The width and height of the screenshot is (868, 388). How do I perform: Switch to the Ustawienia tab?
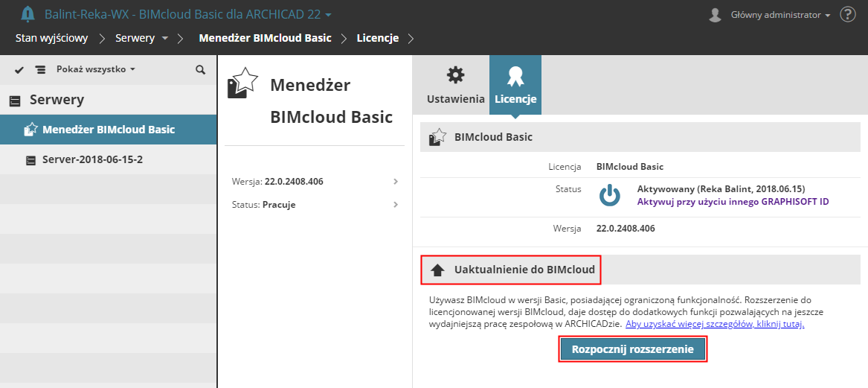point(456,85)
